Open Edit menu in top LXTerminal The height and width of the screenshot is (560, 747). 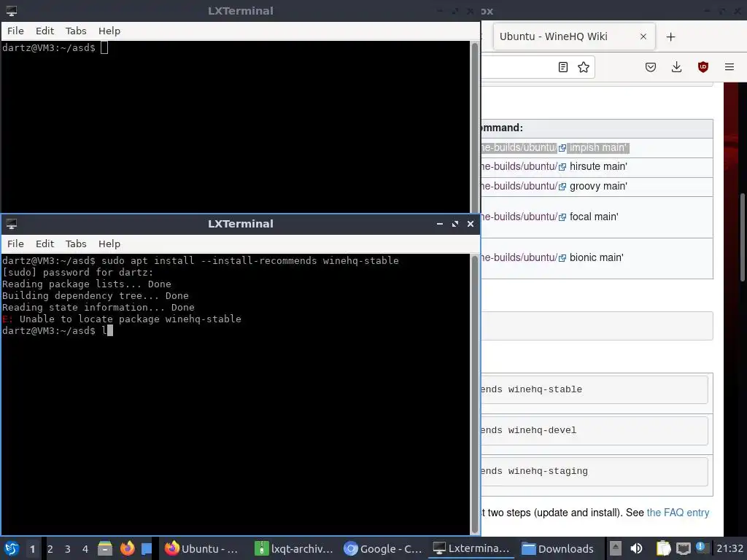pos(44,31)
